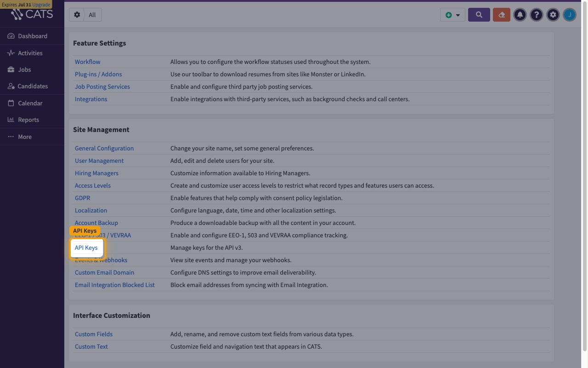The height and width of the screenshot is (368, 588).
Task: Open General Configuration link
Action: click(104, 148)
